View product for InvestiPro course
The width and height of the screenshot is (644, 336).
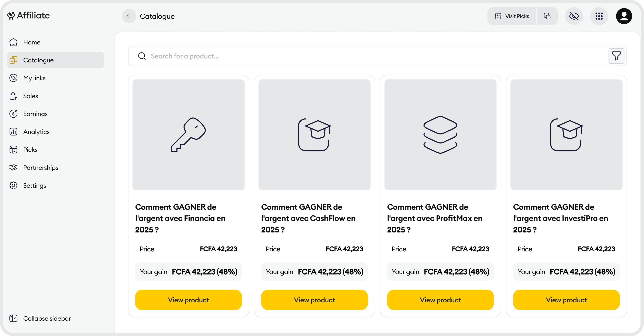pos(566,300)
